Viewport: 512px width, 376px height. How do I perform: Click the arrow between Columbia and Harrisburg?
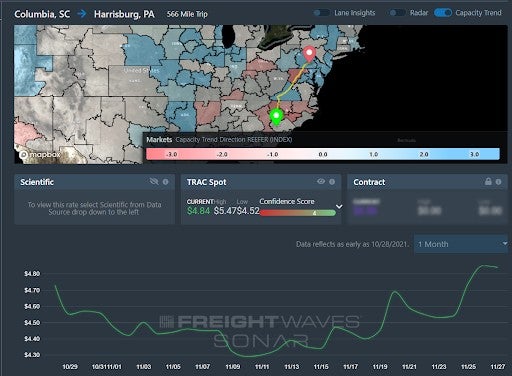(x=82, y=14)
